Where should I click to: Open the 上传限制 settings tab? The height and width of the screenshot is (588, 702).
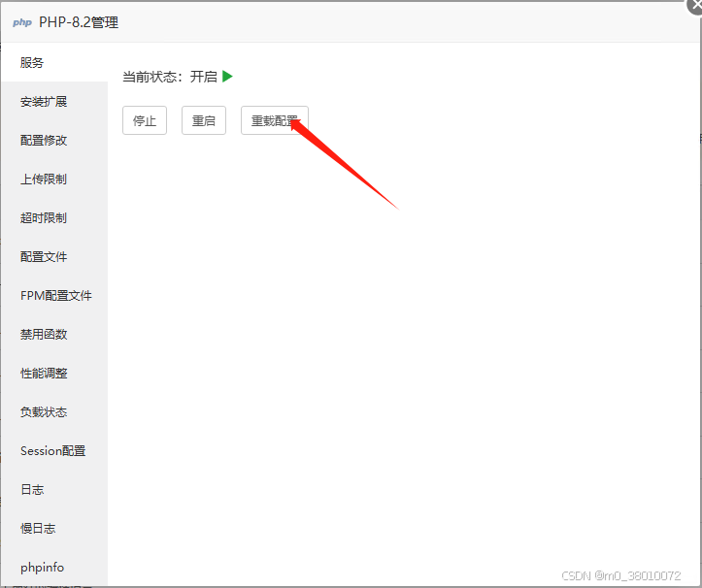54,179
